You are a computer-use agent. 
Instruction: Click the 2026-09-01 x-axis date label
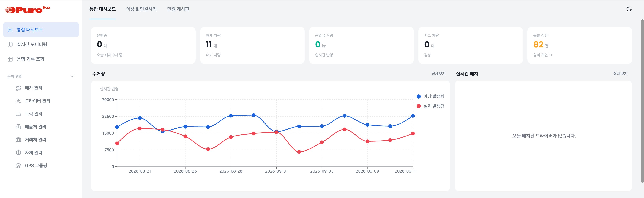click(276, 171)
